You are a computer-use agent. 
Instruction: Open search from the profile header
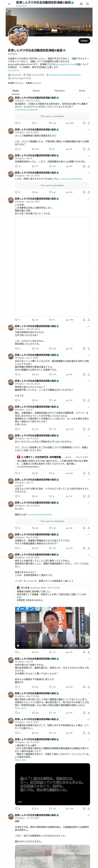(87, 4)
